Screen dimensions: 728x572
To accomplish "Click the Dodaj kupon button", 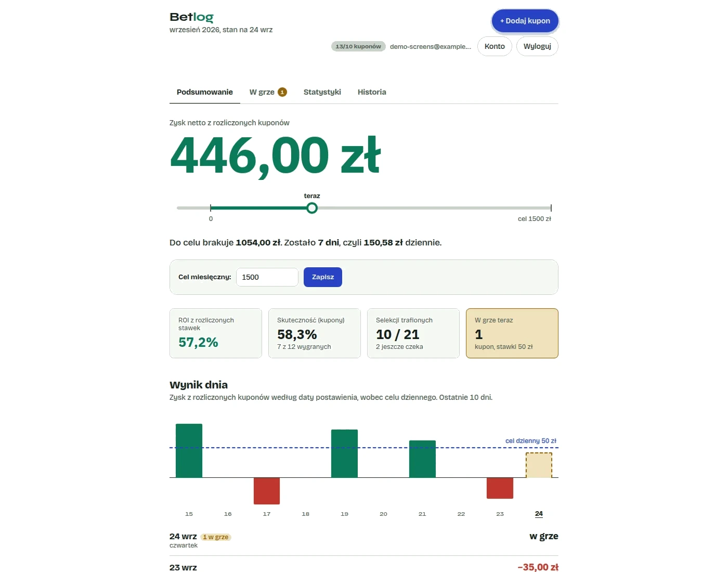I will (525, 21).
